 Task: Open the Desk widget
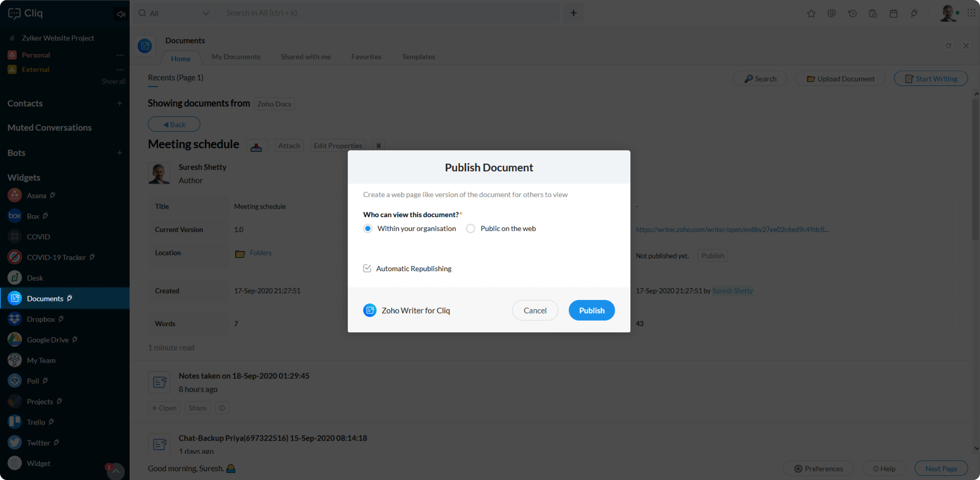tap(35, 278)
